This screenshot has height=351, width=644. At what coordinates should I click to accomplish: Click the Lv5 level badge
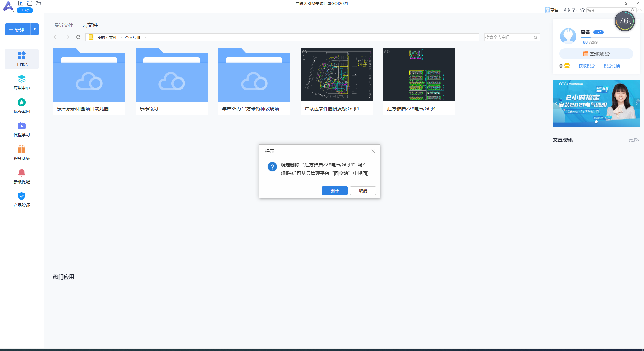click(598, 32)
